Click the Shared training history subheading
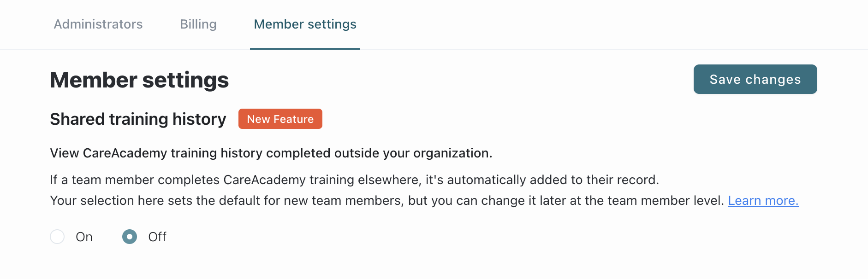 click(x=138, y=119)
